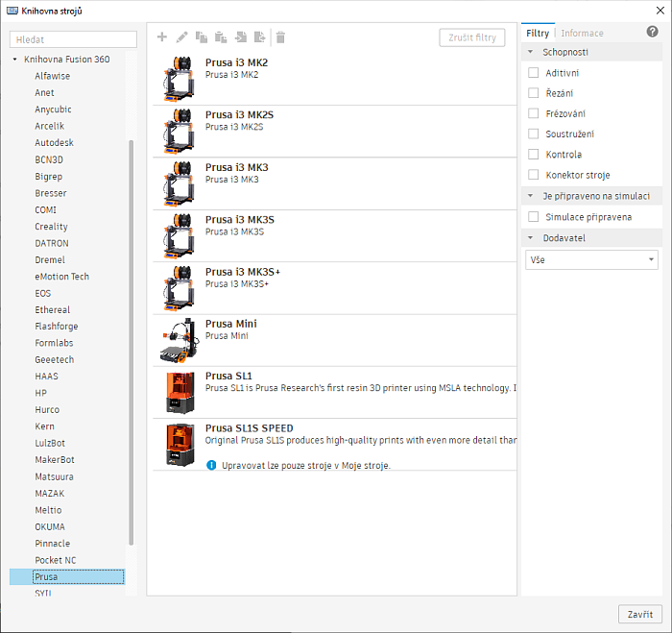Click the Prusa Mini title text
Image resolution: width=672 pixels, height=633 pixels.
pos(231,324)
